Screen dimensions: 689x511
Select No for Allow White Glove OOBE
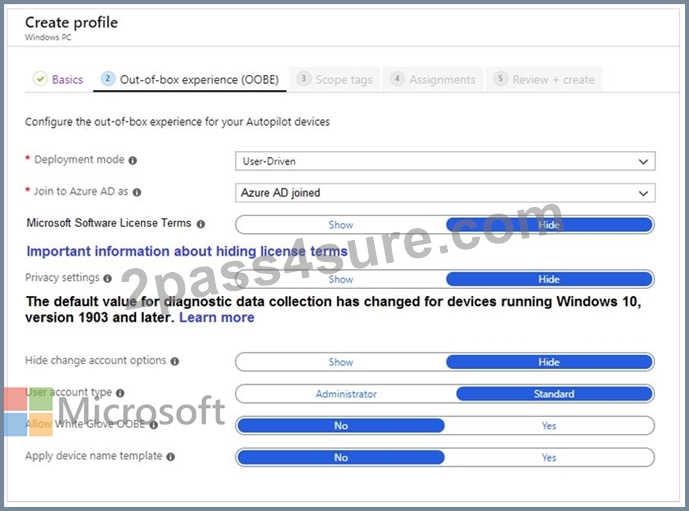[x=341, y=425]
